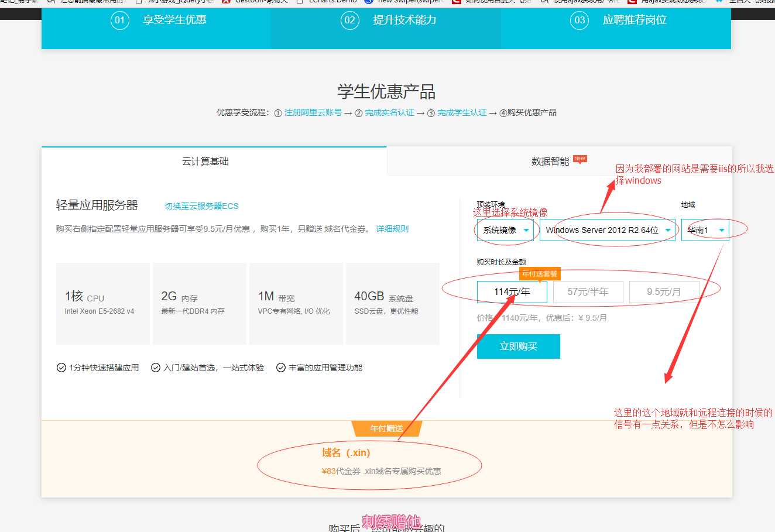Click the Intel Xeon E5-2682 v4 text
Screen dimensions: 775x532
[x=100, y=311]
